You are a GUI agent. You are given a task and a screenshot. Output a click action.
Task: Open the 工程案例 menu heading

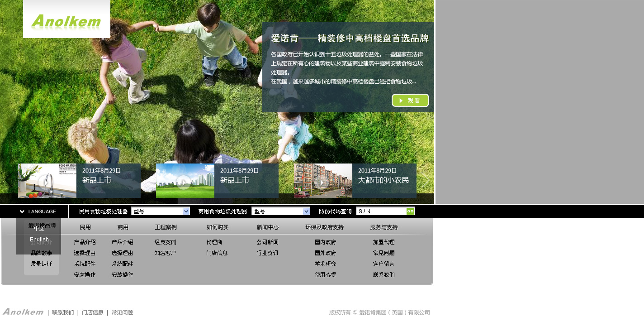(x=166, y=227)
